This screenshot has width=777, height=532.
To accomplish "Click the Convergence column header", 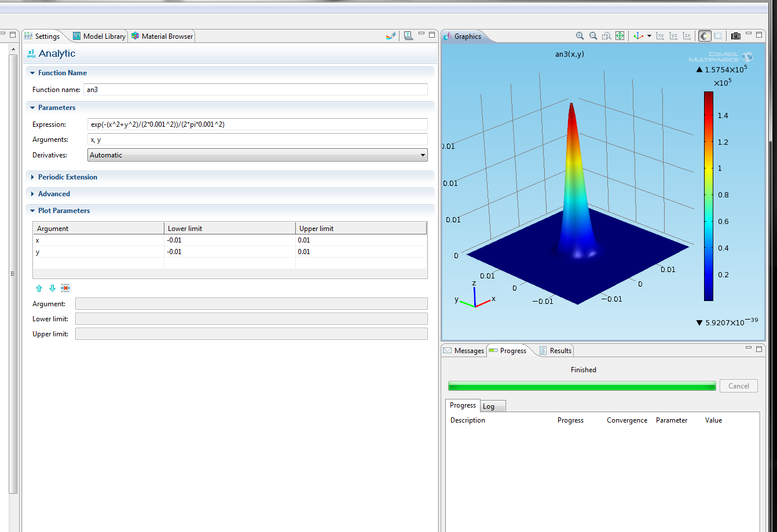I will [627, 420].
